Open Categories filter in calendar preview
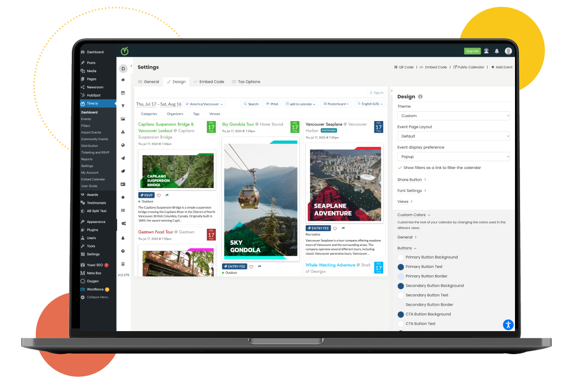The image size is (588, 385). pos(149,114)
